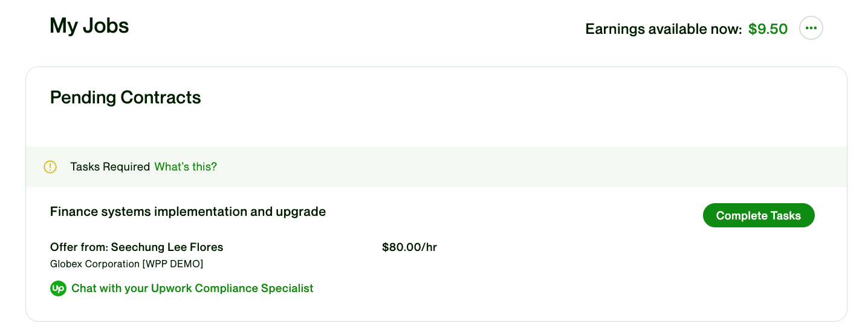Click the My Jobs page heading
The image size is (868, 335).
pos(89,26)
